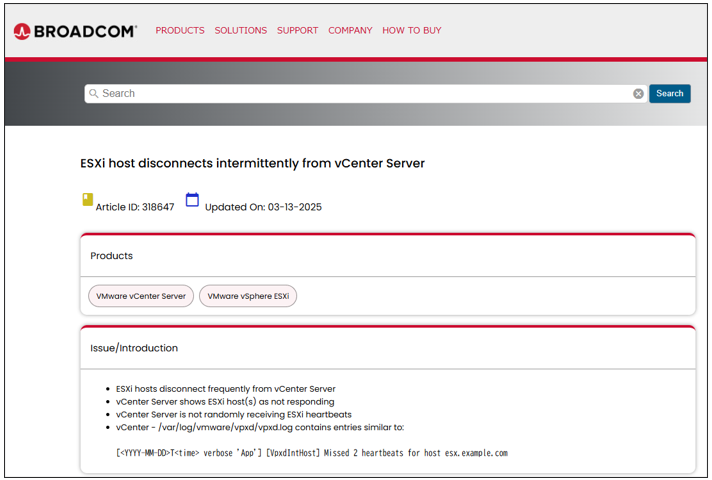Select bullet mentioning vpxd.log path
The height and width of the screenshot is (480, 712).
click(260, 427)
